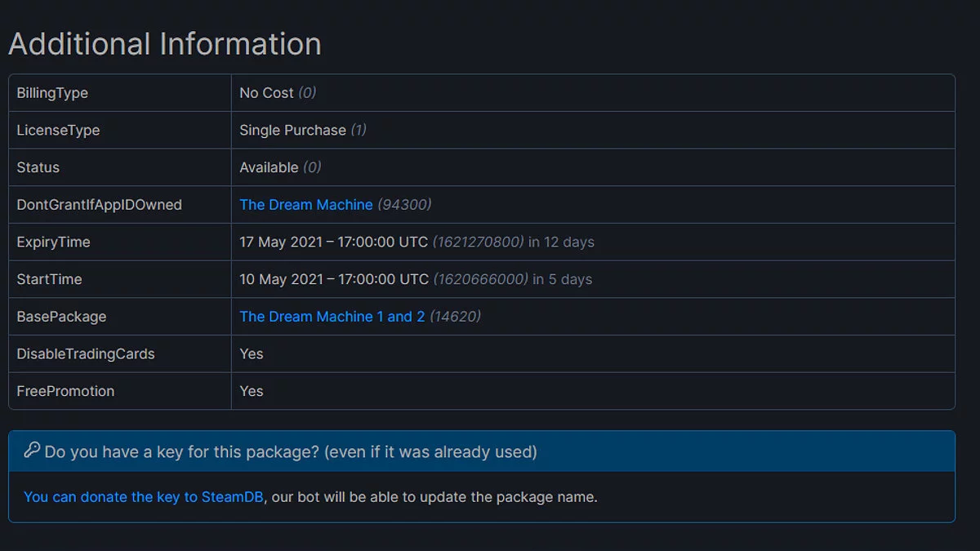The image size is (980, 551).
Task: Click the key icon beside package question
Action: click(x=32, y=451)
